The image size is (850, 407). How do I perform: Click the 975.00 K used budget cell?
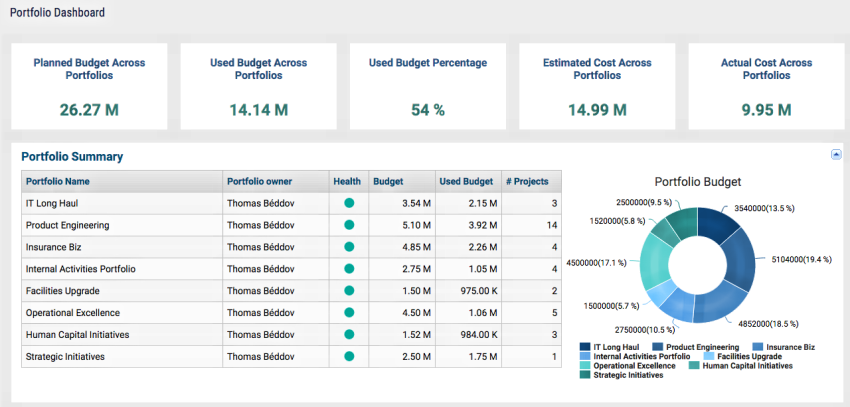tap(468, 291)
